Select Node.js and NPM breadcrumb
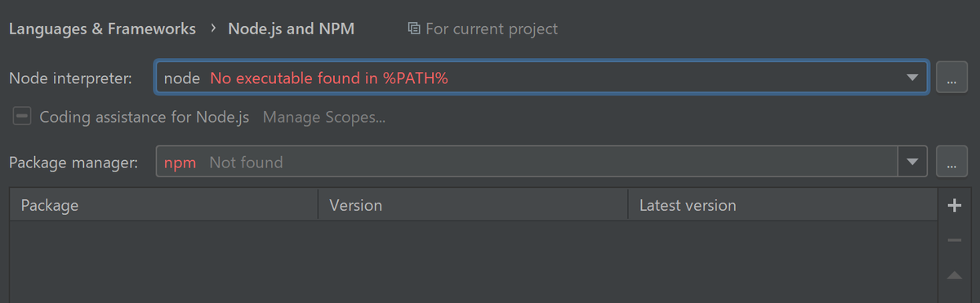The width and height of the screenshot is (980, 303). pos(292,29)
